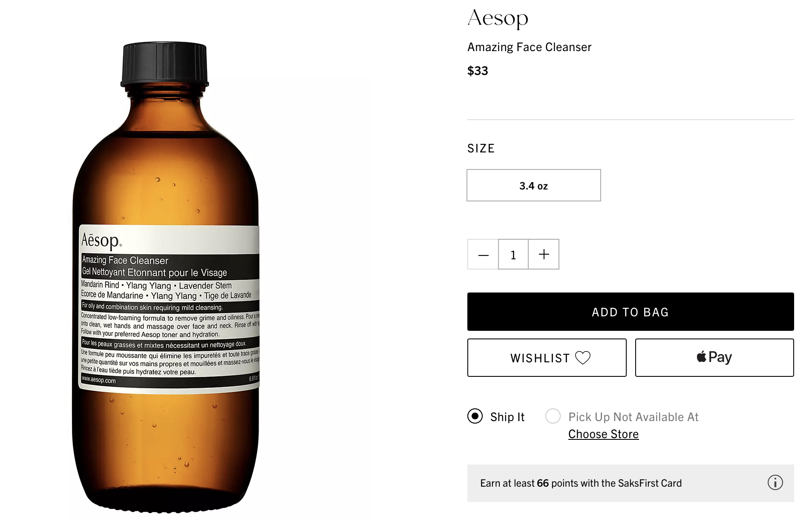Decrease quantity with the minus icon
The width and height of the screenshot is (812, 522).
tap(483, 255)
